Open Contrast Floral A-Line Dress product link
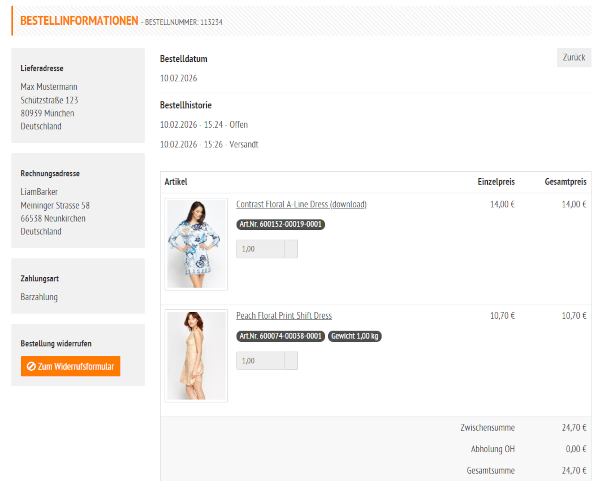This screenshot has width=600, height=481. pyautogui.click(x=301, y=204)
